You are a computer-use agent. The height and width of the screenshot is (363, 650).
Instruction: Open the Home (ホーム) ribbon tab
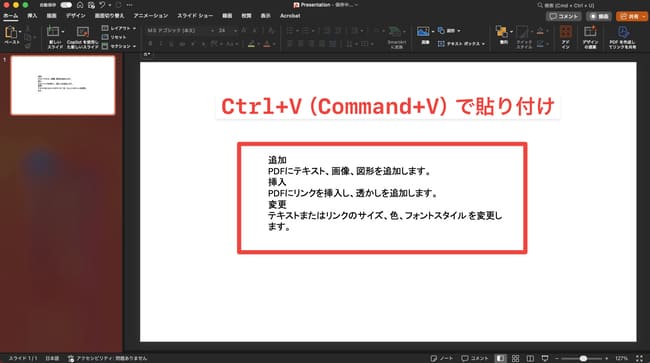11,16
